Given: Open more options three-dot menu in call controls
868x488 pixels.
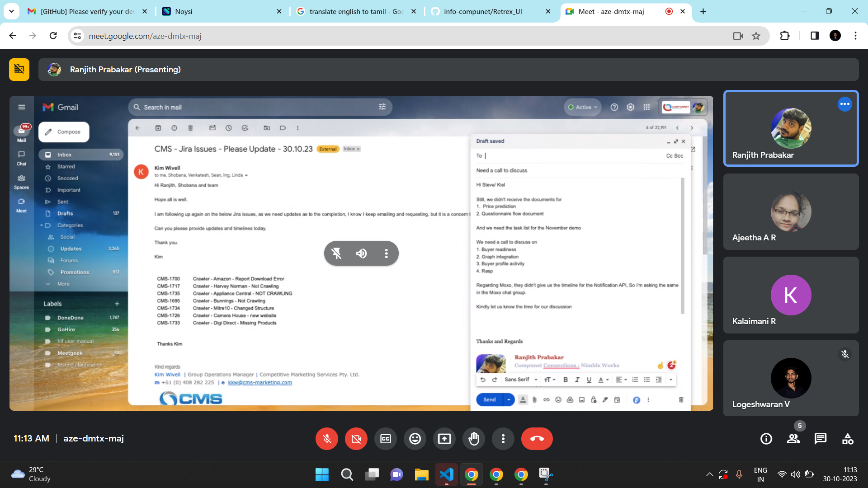Looking at the screenshot, I should (x=503, y=439).
